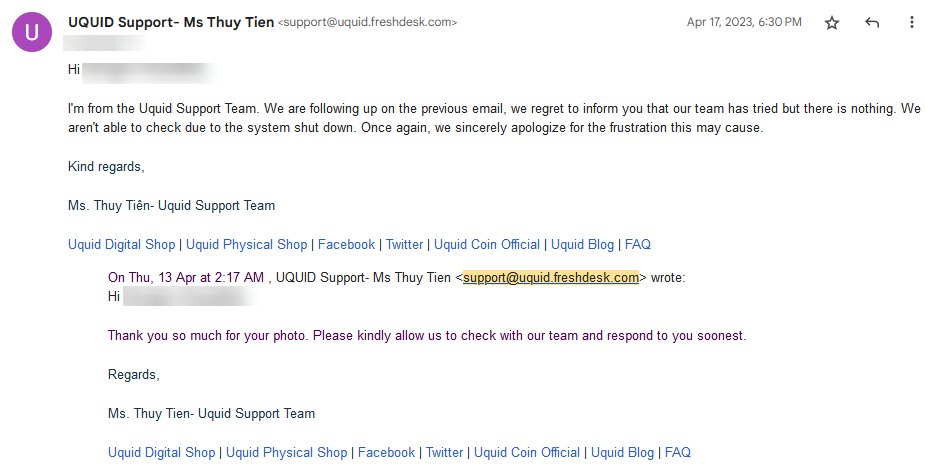Click the sender name UQUID Support- Ms Thuy Tien
Viewport: 925px width, 471px height.
click(171, 22)
